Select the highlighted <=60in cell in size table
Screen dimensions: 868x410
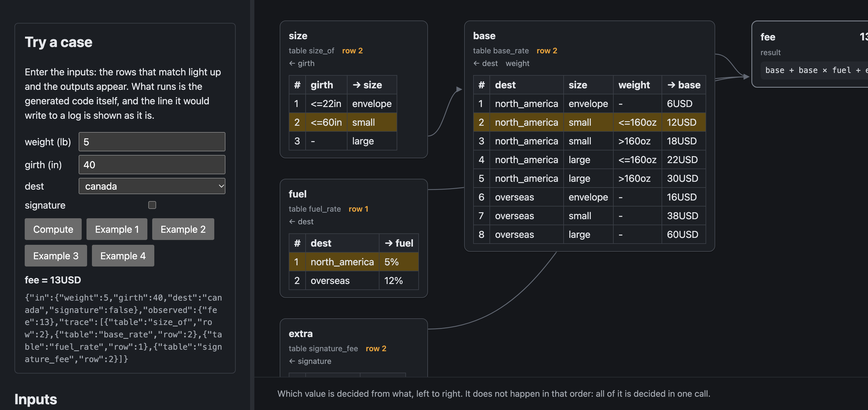(326, 122)
